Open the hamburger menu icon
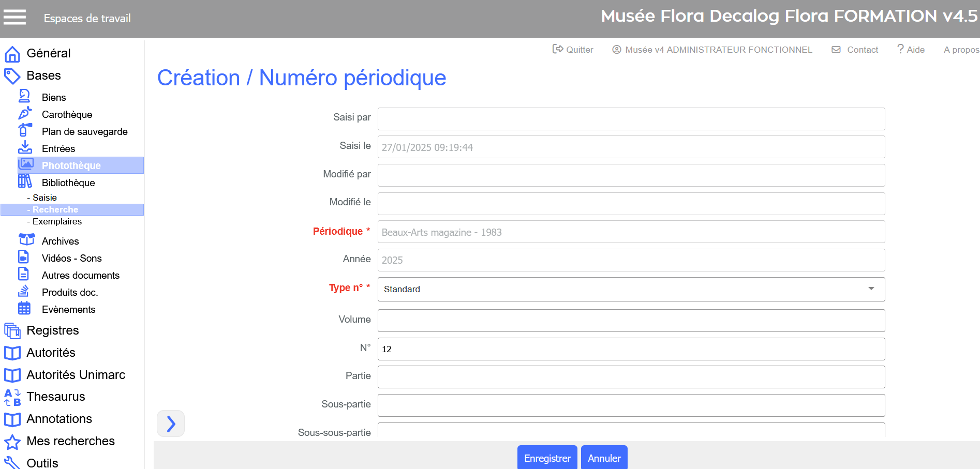The height and width of the screenshot is (469, 980). pos(14,18)
